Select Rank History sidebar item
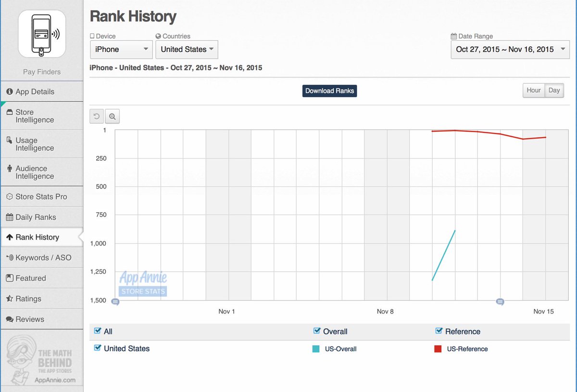This screenshot has height=392, width=577. [41, 237]
